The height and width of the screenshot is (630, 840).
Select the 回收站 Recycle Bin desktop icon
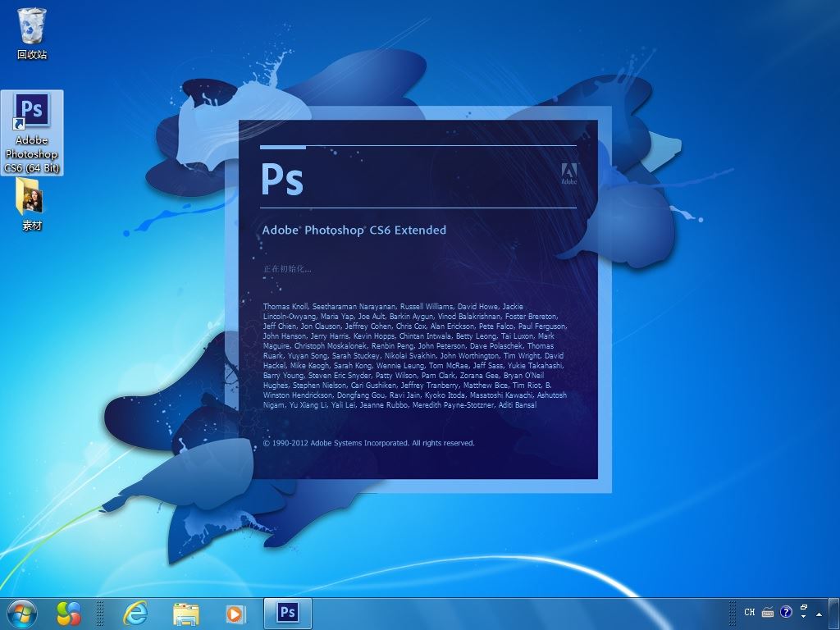click(32, 33)
